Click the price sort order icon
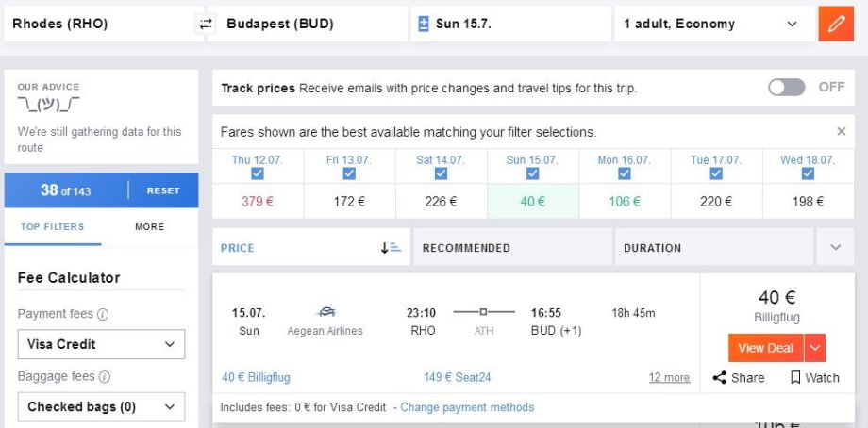This screenshot has width=868, height=428. pyautogui.click(x=391, y=248)
